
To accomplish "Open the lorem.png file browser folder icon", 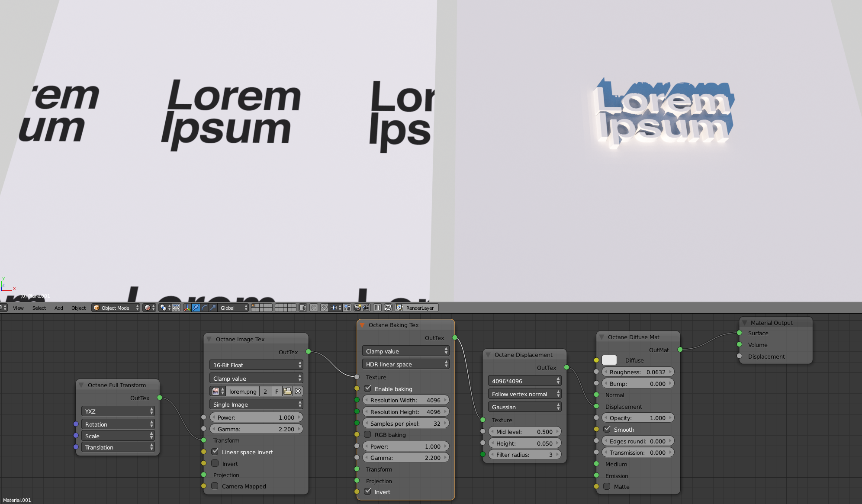I will 287,391.
